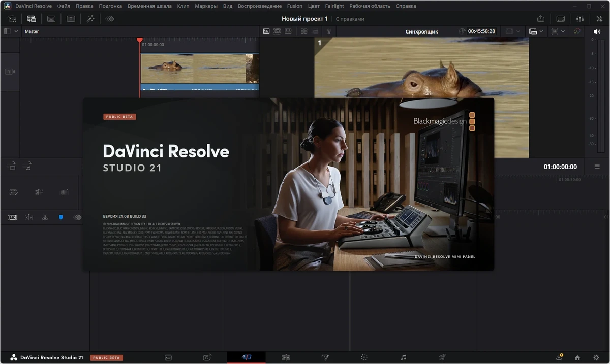Open the Подгонка menu

pyautogui.click(x=110, y=6)
